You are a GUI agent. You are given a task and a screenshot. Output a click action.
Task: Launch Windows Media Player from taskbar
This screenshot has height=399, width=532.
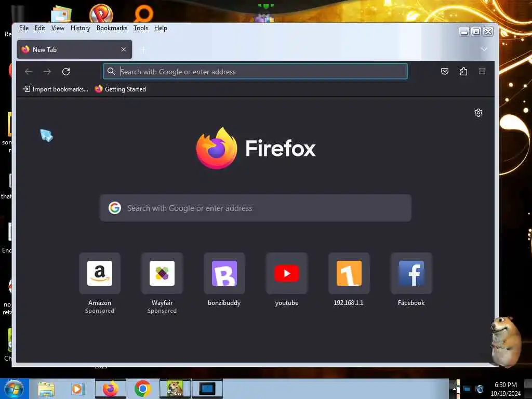[77, 389]
